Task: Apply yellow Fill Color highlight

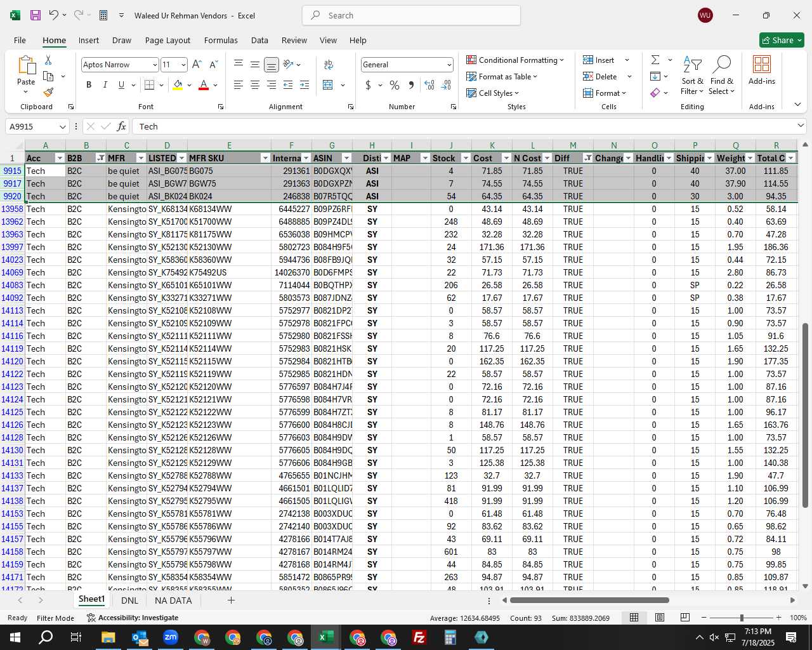Action: [178, 84]
